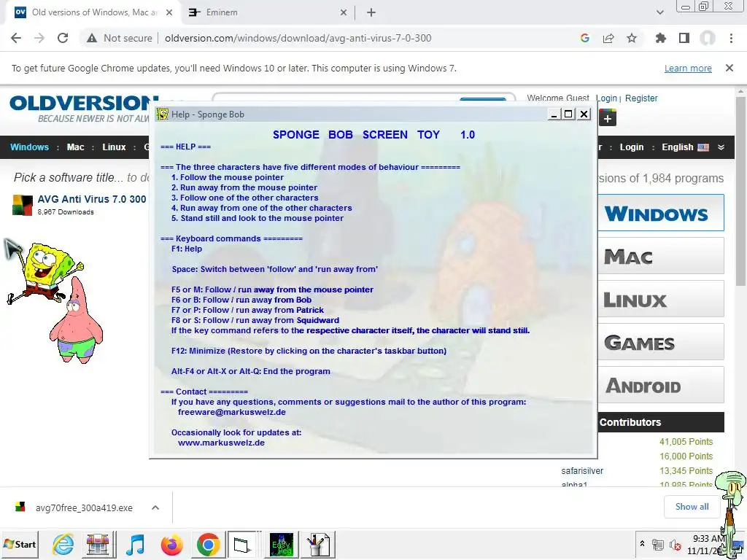The height and width of the screenshot is (560, 747).
Task: Minimize the Help - Sponge Bob window
Action: pos(554,114)
